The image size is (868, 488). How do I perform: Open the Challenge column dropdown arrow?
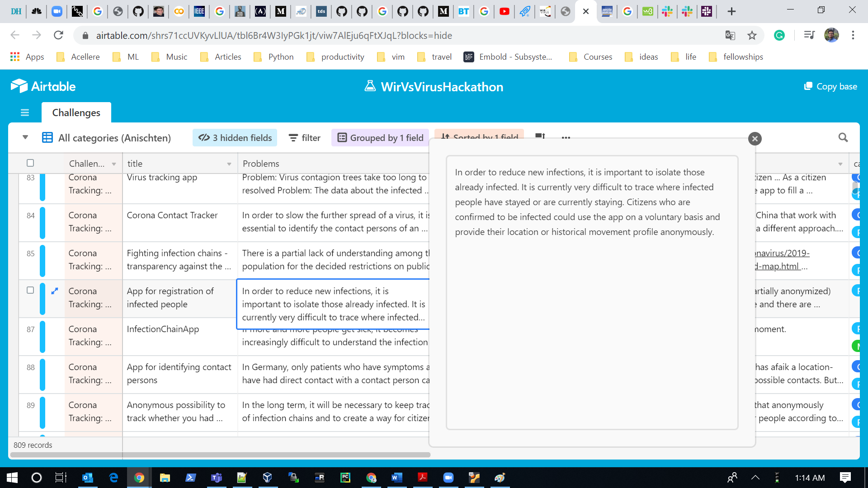pos(114,164)
